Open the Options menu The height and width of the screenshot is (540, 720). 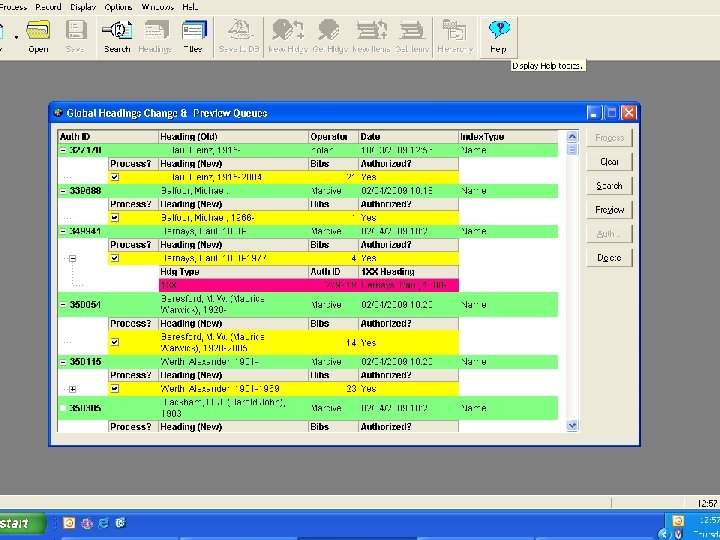pos(118,7)
